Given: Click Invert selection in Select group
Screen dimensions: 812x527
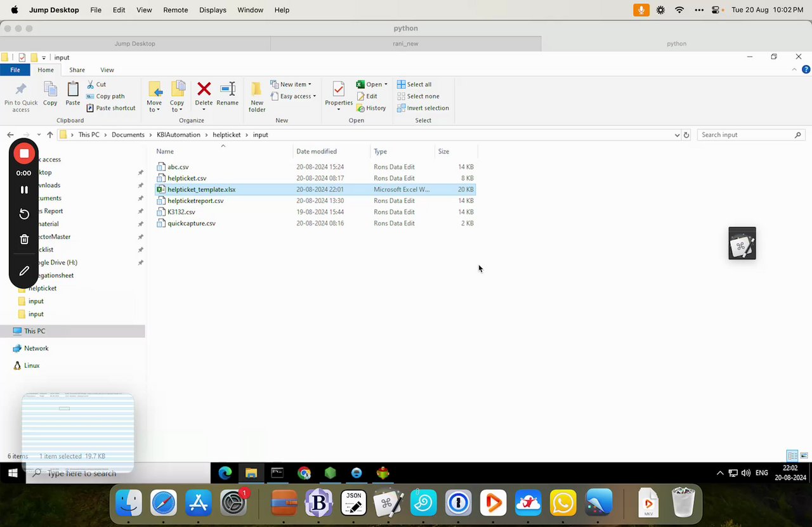Looking at the screenshot, I should pyautogui.click(x=422, y=108).
